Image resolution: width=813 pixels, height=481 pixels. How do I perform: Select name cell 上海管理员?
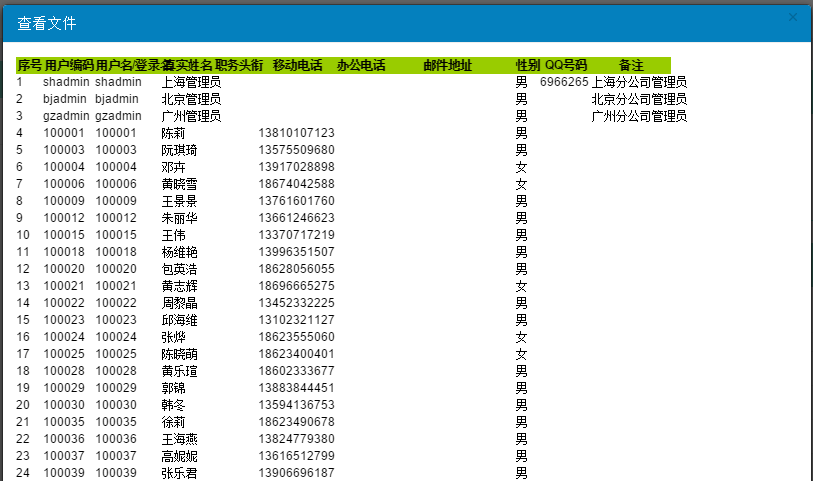[x=191, y=82]
